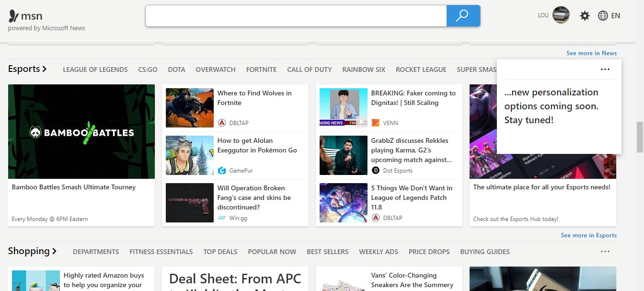Screen dimensions: 644x291
Task: Click the League of Legends patch thumbnail
Action: 344,202
